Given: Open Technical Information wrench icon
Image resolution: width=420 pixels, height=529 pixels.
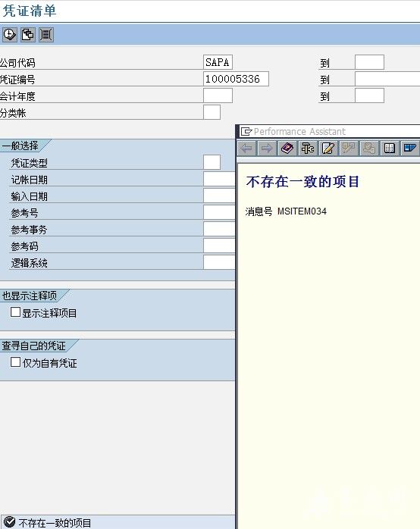Looking at the screenshot, I should tap(308, 148).
